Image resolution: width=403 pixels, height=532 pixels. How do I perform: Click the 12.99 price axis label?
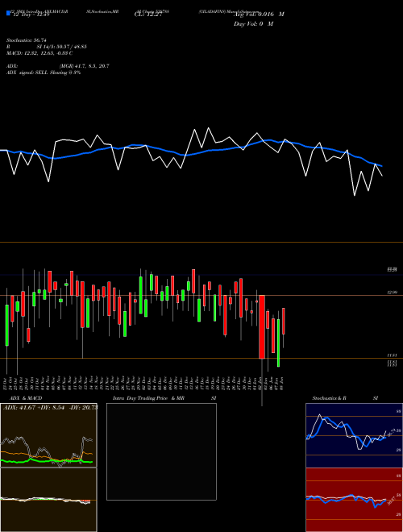pos(393,293)
